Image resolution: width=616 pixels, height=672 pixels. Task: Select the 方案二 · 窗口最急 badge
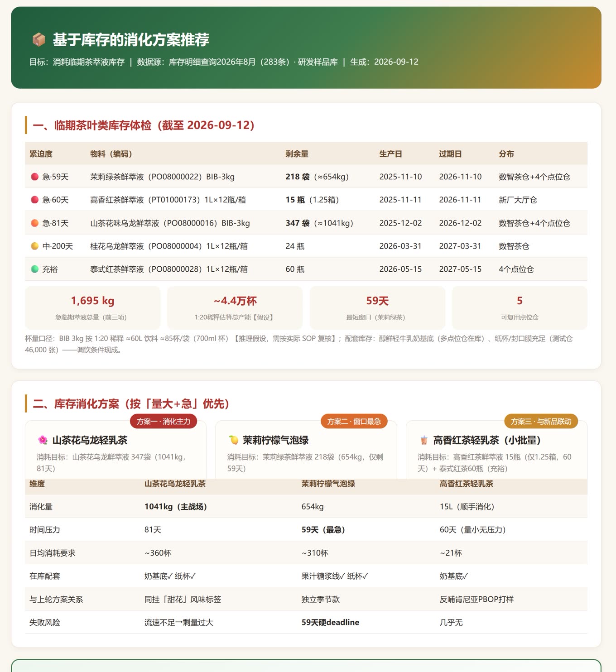tap(354, 421)
